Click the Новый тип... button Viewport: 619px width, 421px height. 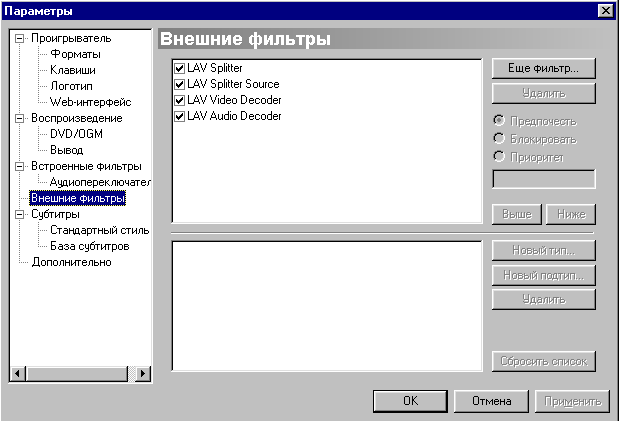pyautogui.click(x=544, y=250)
